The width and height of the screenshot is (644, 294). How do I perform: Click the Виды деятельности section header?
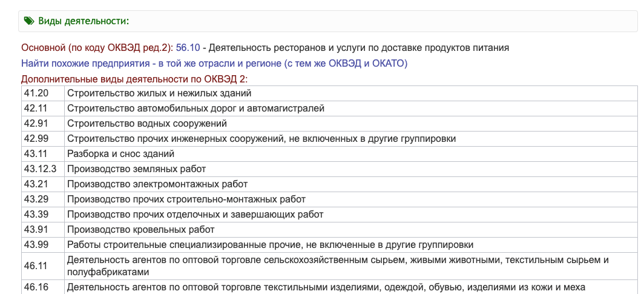(84, 21)
